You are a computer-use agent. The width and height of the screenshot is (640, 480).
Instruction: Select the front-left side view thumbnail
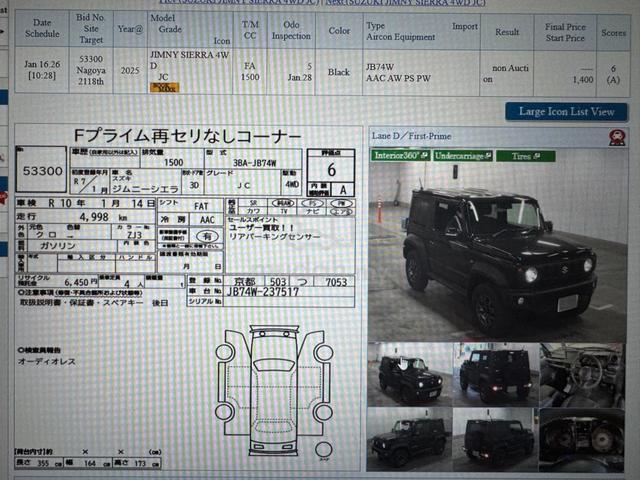[409, 439]
